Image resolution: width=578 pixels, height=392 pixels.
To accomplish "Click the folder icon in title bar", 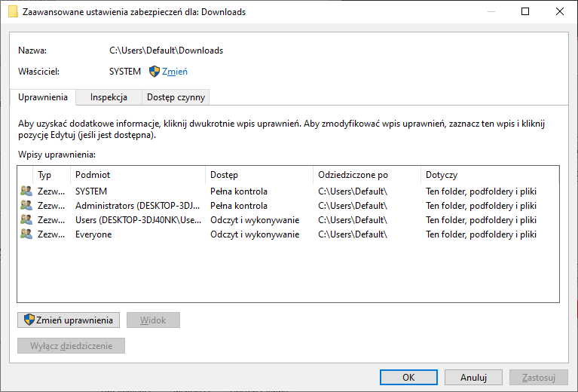I will 14,11.
